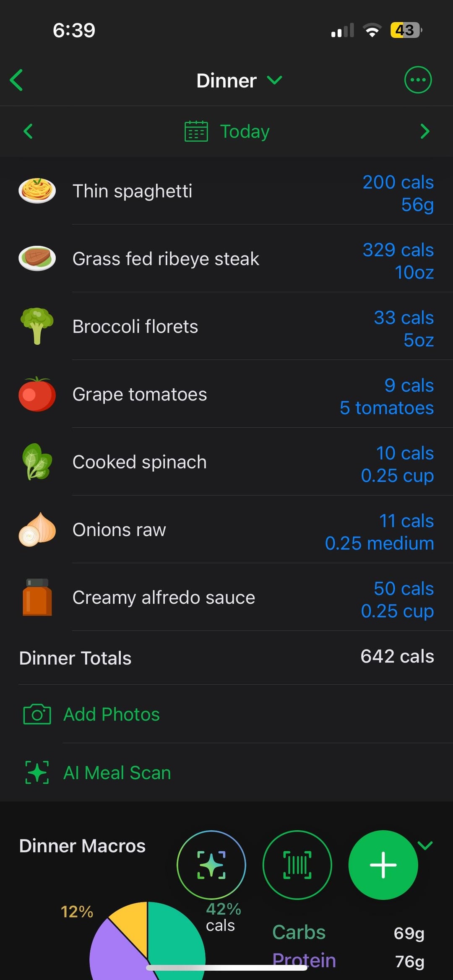This screenshot has height=980, width=453.
Task: Open the Grass fed ribeye steak entry
Action: (x=166, y=259)
